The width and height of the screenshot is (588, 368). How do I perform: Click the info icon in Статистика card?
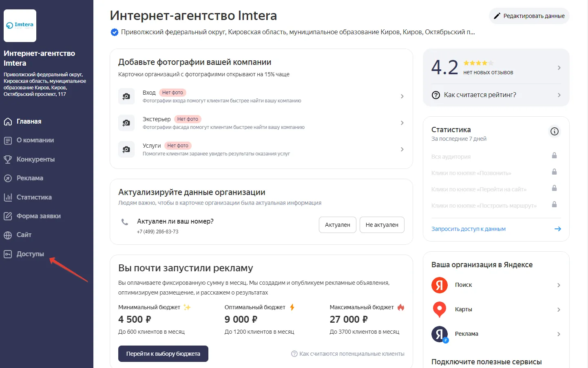(x=555, y=131)
